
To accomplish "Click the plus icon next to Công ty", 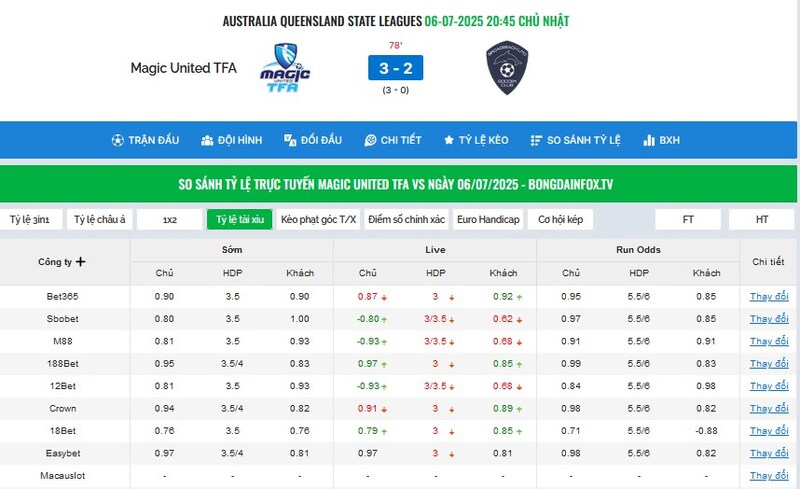I will point(80,262).
